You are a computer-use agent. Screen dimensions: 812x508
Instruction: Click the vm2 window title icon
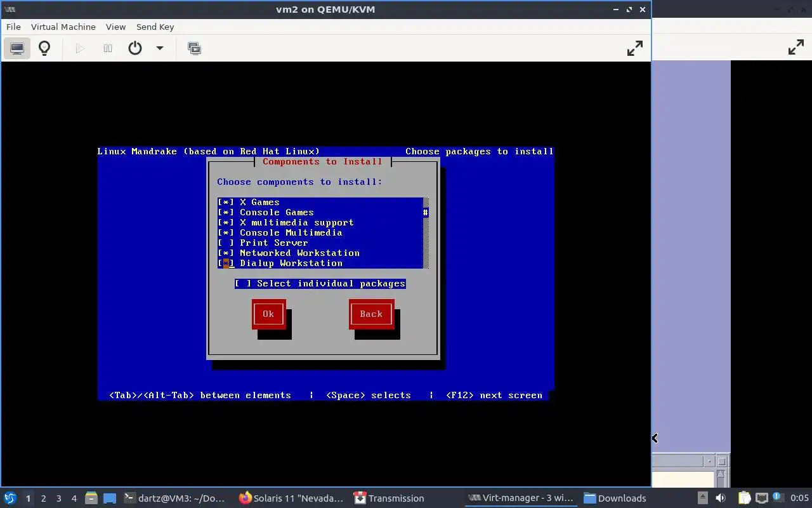(10, 10)
